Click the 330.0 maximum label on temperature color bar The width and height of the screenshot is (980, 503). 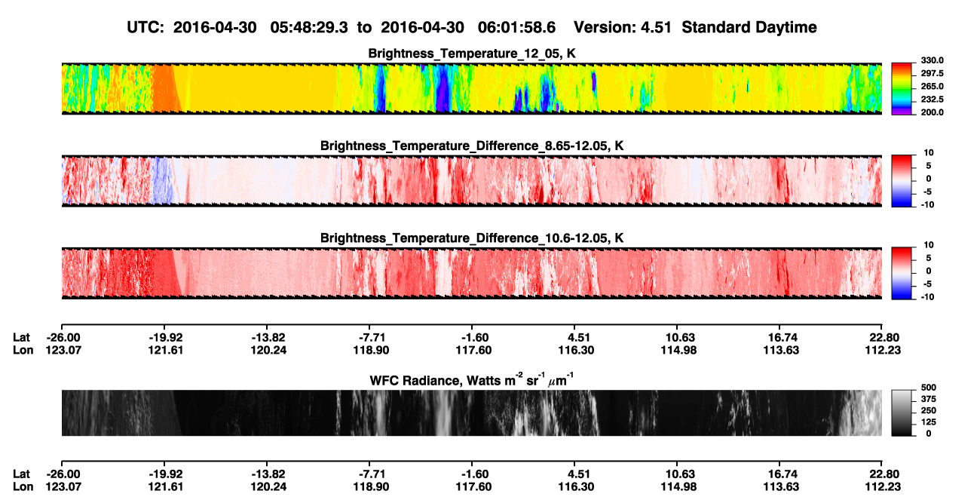pyautogui.click(x=932, y=61)
